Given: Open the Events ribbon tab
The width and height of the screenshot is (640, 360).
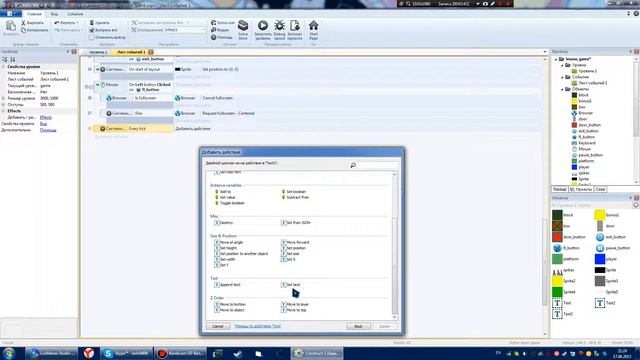Looking at the screenshot, I should pos(75,14).
